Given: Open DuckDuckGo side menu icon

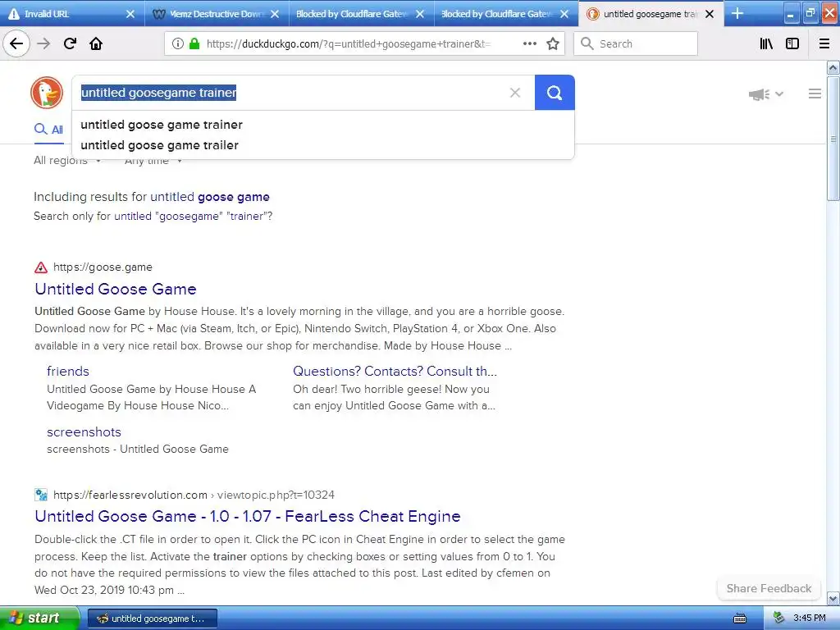Looking at the screenshot, I should coord(815,94).
